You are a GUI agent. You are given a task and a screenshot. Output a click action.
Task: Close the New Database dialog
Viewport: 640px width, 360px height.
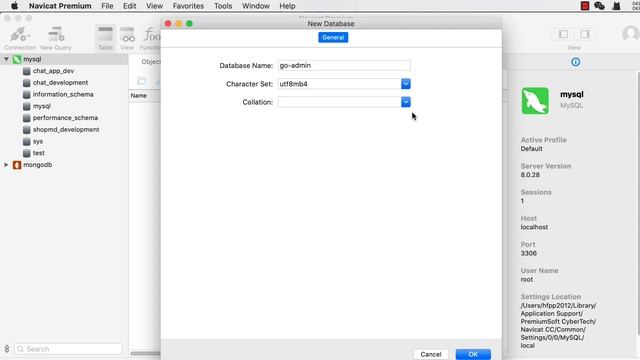click(168, 24)
